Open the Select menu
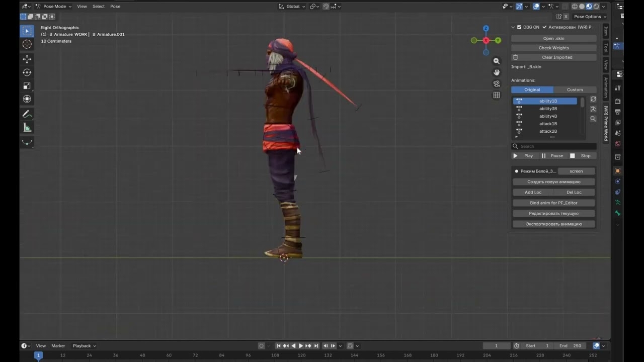This screenshot has width=644, height=362. point(99,7)
